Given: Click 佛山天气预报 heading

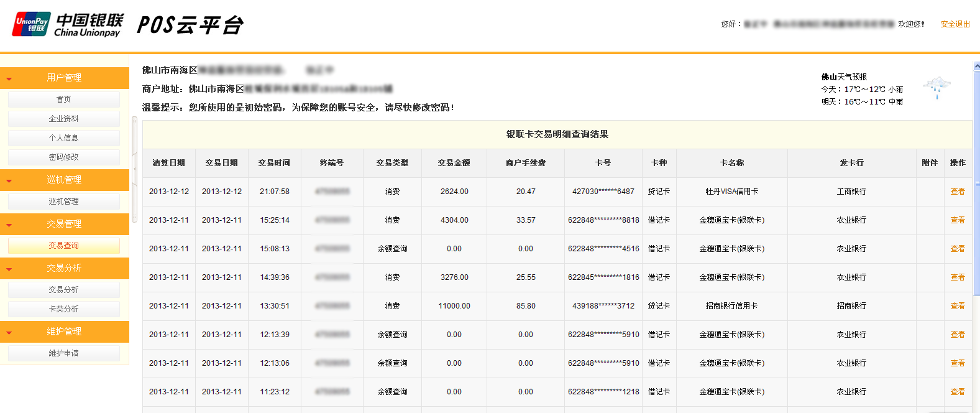Looking at the screenshot, I should coord(844,77).
